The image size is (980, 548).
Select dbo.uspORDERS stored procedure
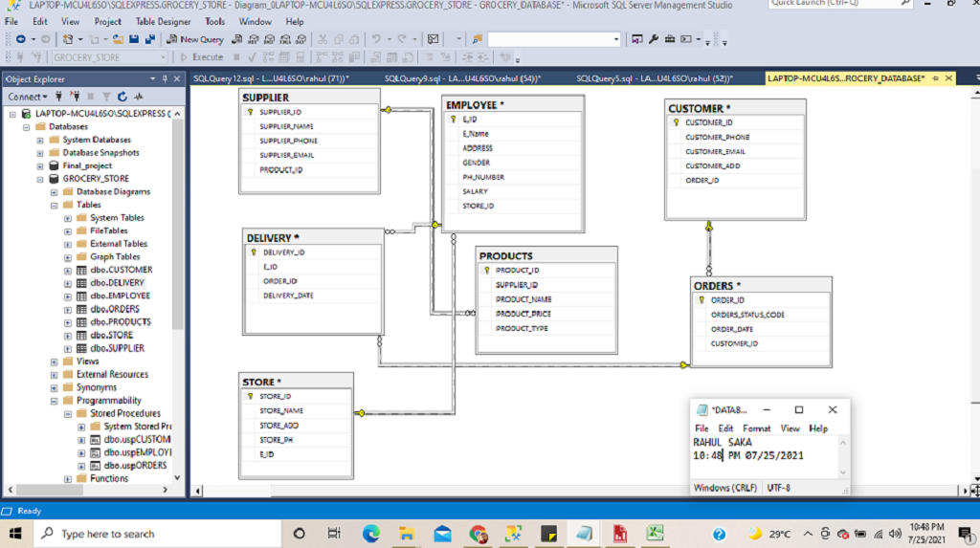tap(135, 466)
